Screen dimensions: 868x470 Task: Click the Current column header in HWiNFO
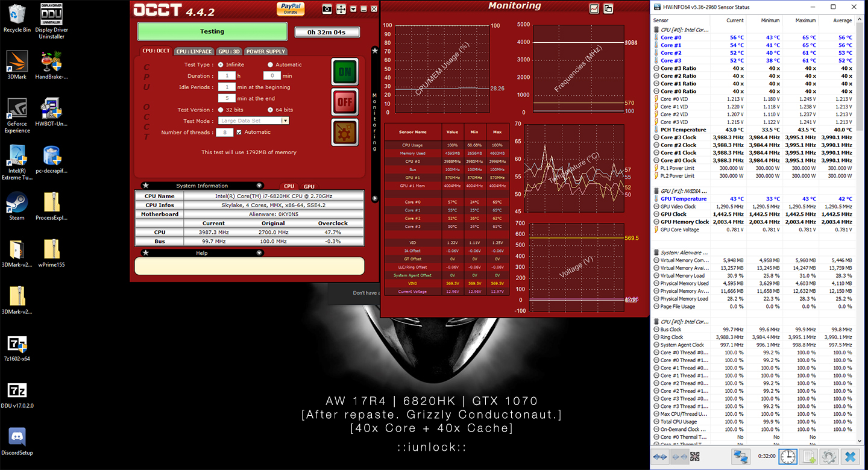coord(728,20)
